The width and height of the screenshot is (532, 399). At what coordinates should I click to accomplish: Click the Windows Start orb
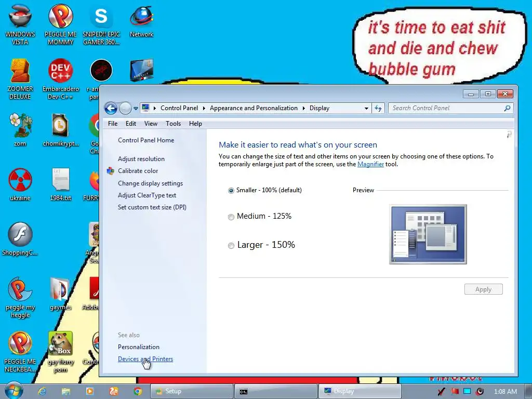[x=14, y=391]
